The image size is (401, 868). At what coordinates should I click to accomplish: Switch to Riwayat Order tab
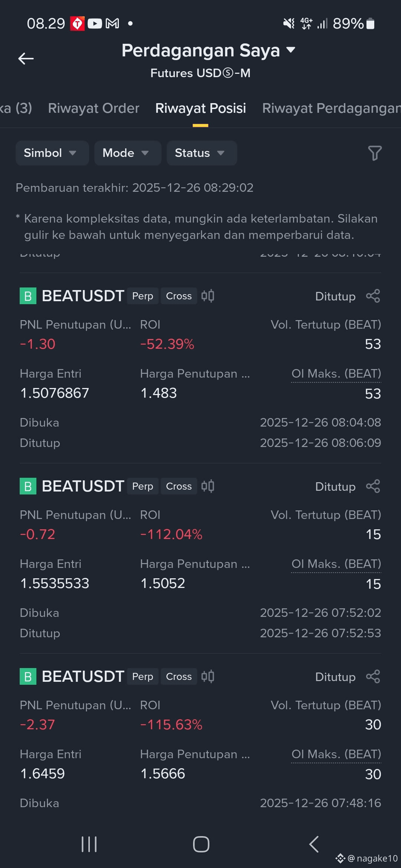94,108
